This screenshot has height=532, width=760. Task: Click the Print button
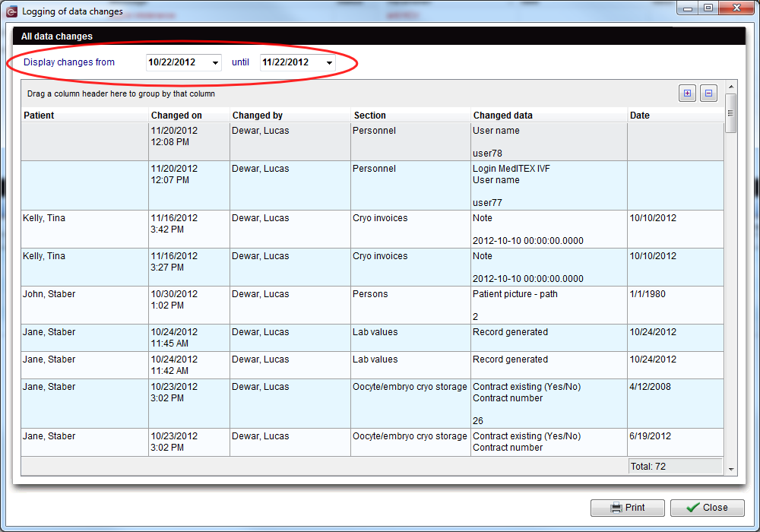click(628, 507)
